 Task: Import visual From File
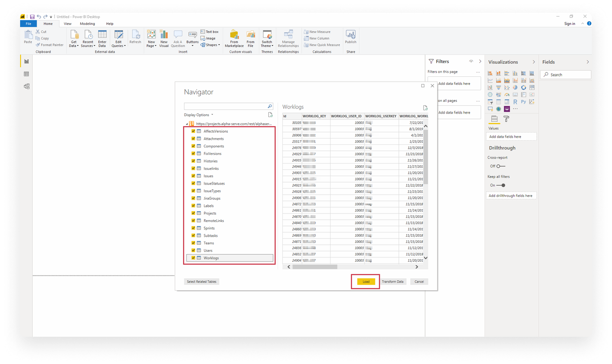tap(251, 38)
